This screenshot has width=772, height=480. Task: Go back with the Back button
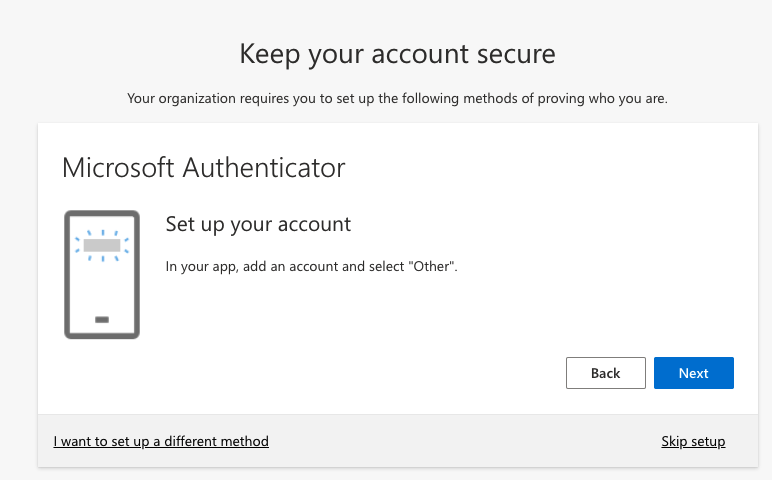pos(605,373)
